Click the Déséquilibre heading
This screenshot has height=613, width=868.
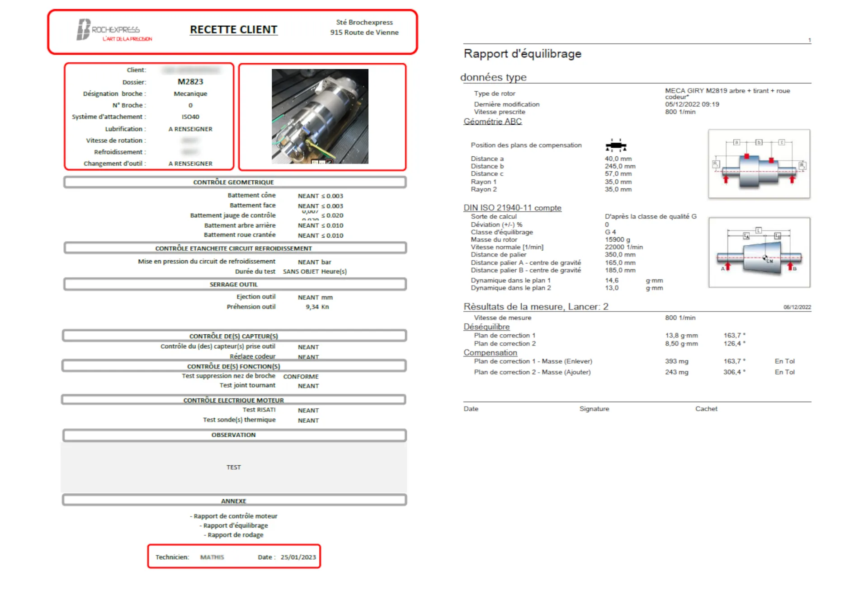(x=486, y=327)
